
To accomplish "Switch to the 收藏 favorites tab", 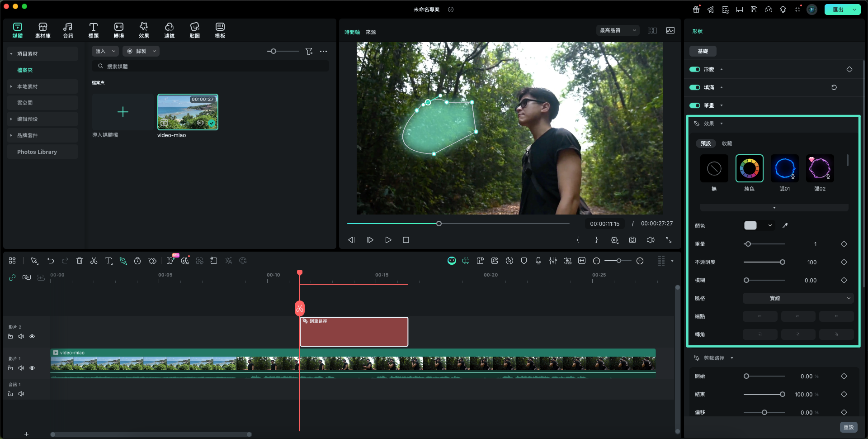I will tap(727, 143).
